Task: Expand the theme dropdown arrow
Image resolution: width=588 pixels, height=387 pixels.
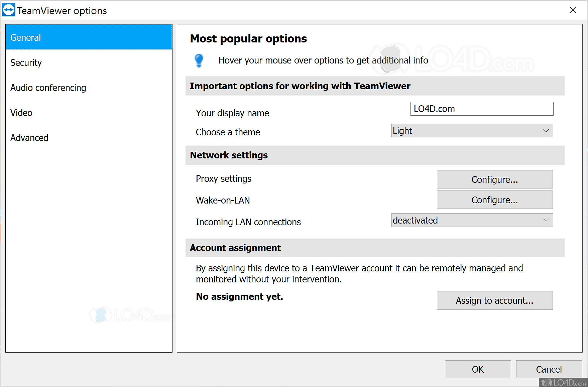Action: (546, 131)
